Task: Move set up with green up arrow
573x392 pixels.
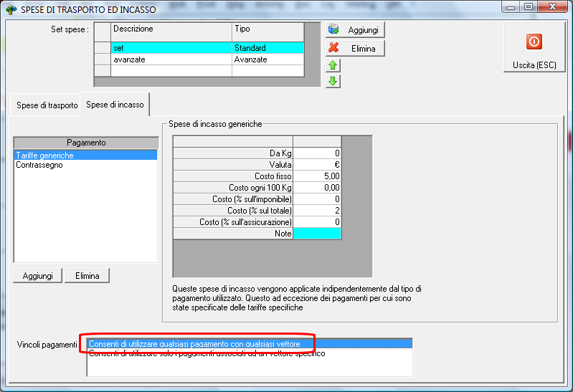Action: click(x=333, y=65)
